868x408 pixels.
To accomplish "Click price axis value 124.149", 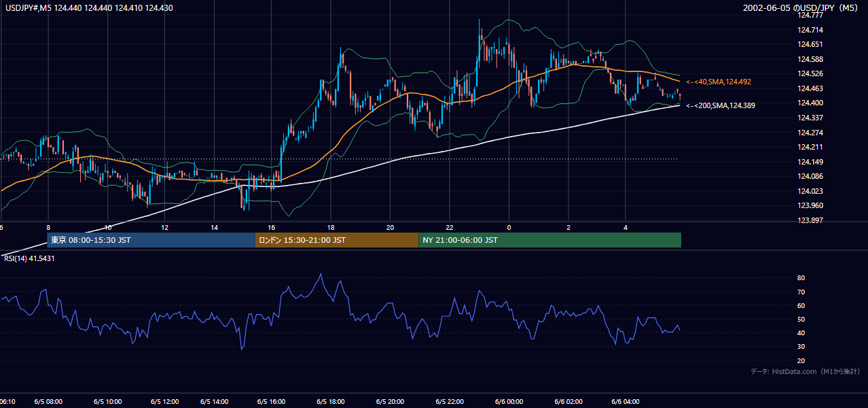I will click(x=811, y=162).
